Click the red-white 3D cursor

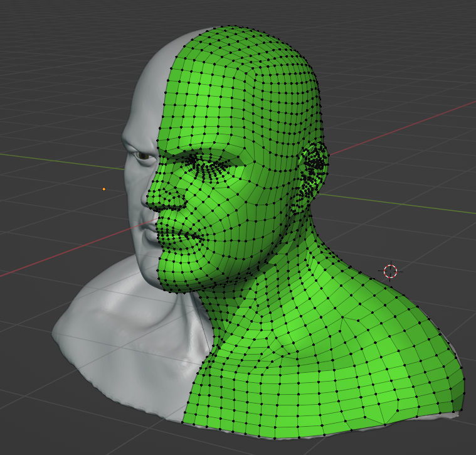[x=390, y=271]
